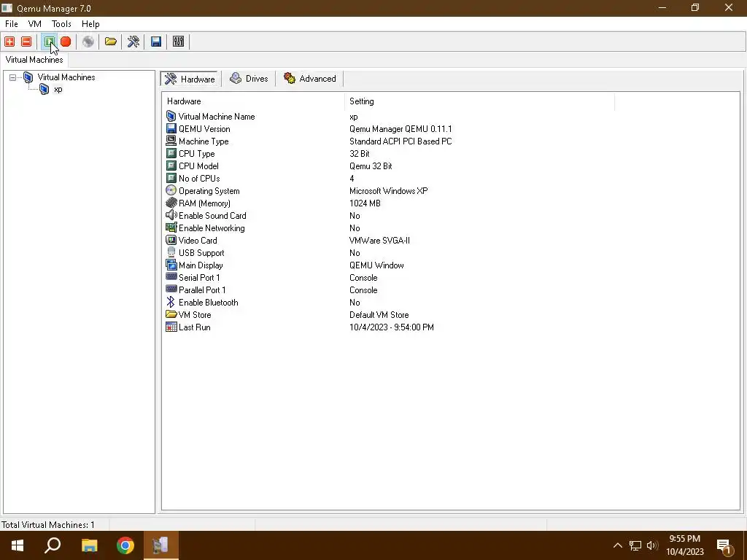Screen dimensions: 747x560
Task: Select the Virtual Machines tab
Action: [34, 60]
